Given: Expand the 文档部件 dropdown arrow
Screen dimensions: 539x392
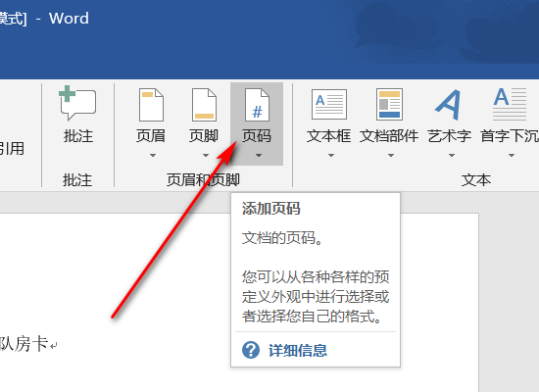Looking at the screenshot, I should [x=390, y=156].
